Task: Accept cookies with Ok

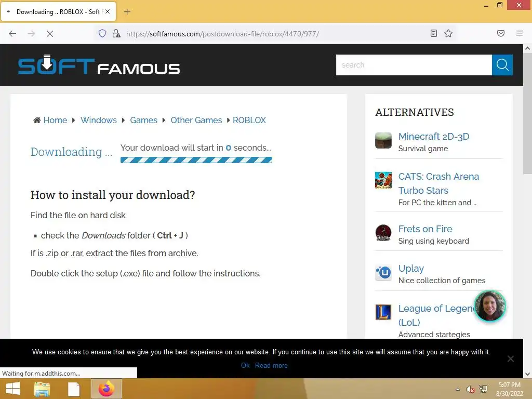Action: (245, 365)
